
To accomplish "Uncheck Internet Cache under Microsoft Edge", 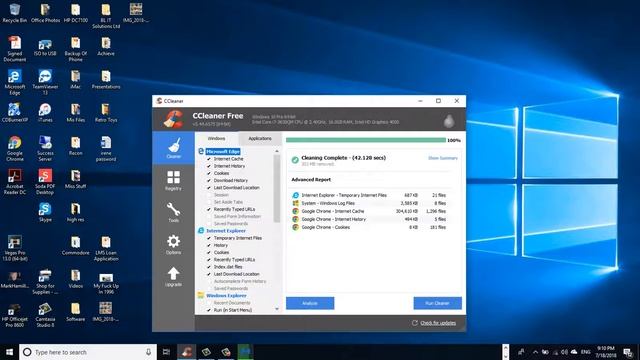I will [x=209, y=159].
